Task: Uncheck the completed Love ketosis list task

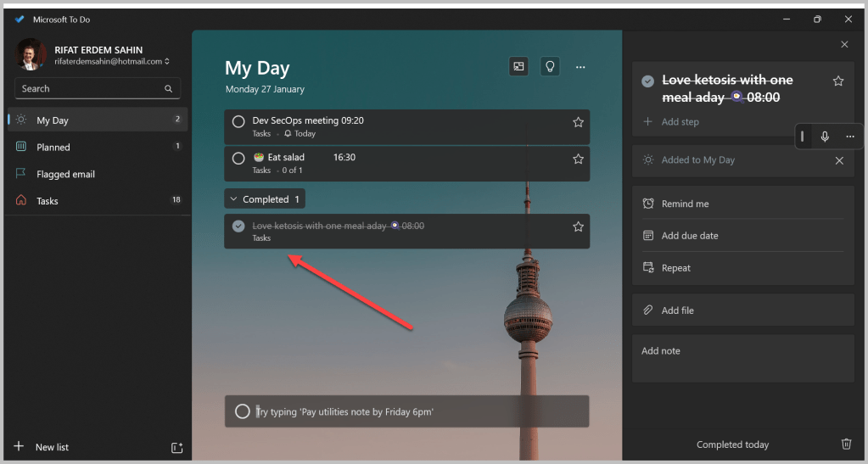Action: pyautogui.click(x=238, y=226)
